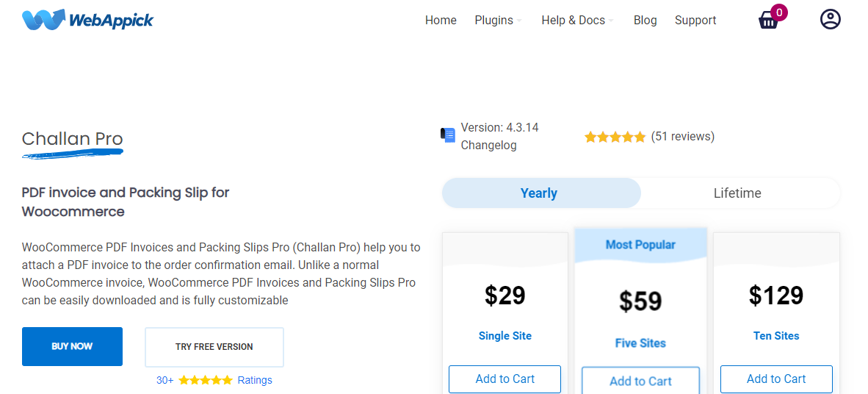Image resolution: width=868 pixels, height=394 pixels.
Task: Click the Try Free Version button
Action: [214, 347]
